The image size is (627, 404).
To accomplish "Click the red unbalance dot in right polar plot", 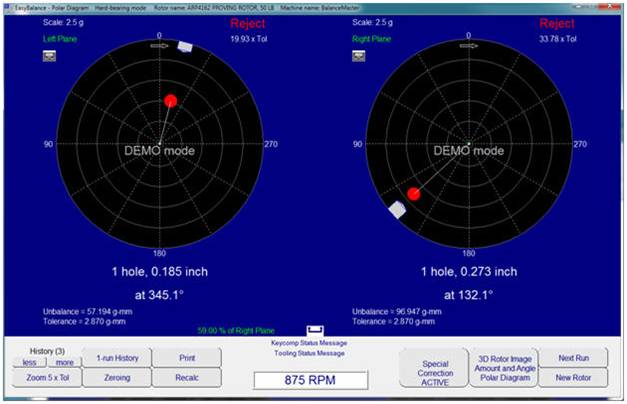I will (413, 194).
